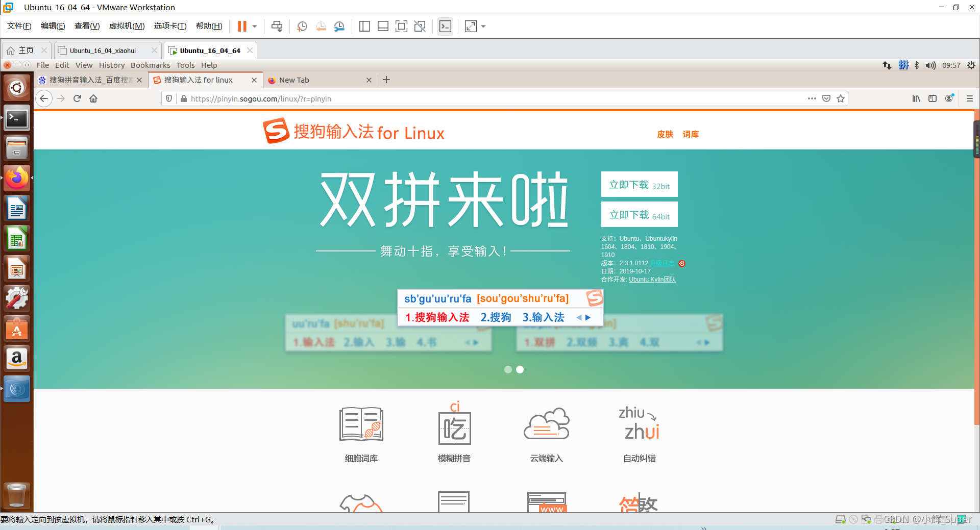Reload the current page
This screenshot has height=530, width=980.
coord(77,98)
